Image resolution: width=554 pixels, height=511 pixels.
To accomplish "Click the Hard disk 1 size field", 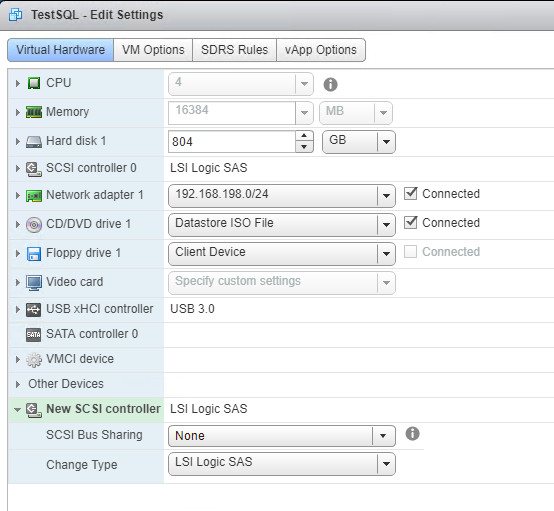I will click(232, 142).
